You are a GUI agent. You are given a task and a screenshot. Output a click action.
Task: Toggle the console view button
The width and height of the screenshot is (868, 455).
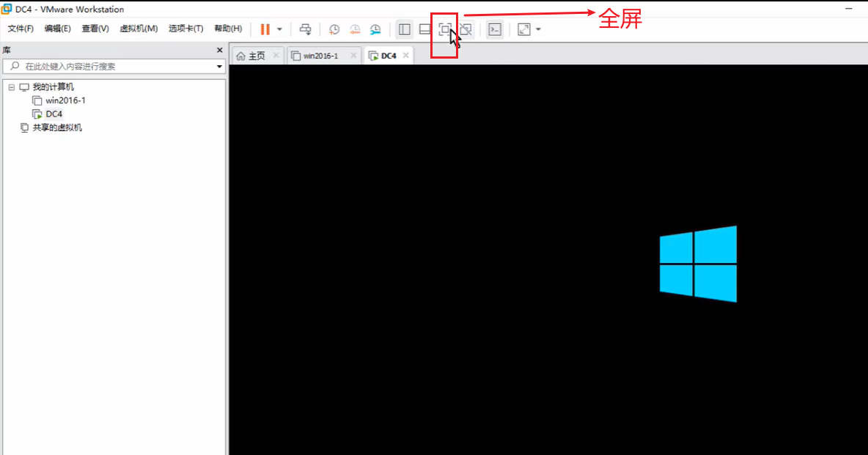tap(495, 29)
